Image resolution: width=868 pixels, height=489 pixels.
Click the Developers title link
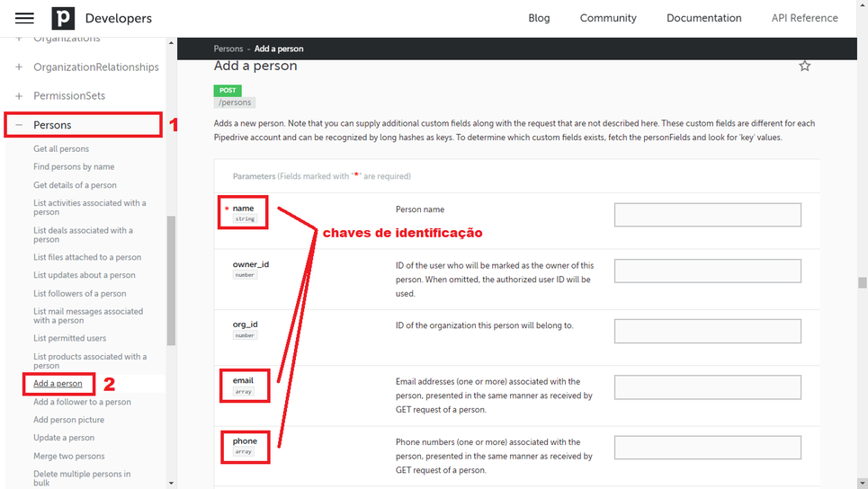(119, 18)
